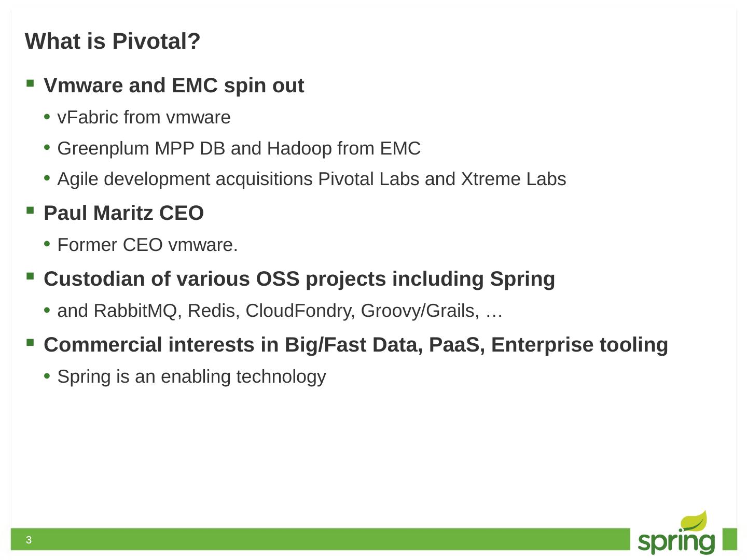Click the Former CEO vmware text
This screenshot has width=747, height=560.
(147, 245)
